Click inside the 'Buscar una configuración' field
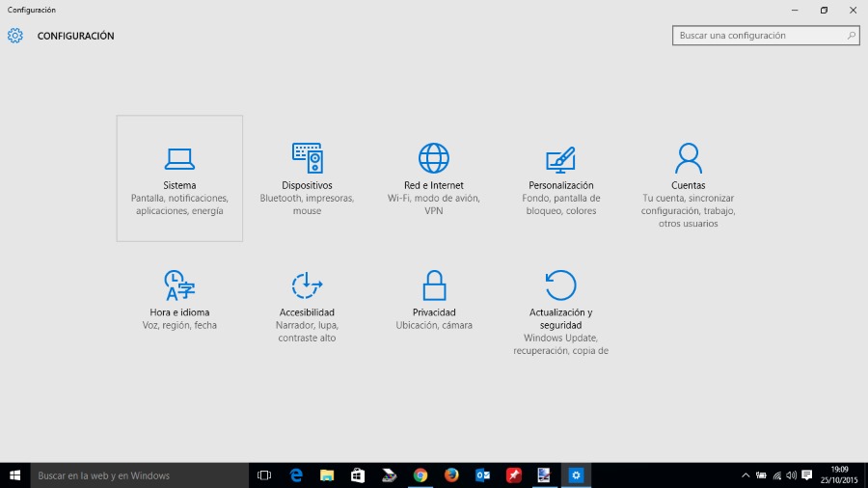 coord(766,36)
